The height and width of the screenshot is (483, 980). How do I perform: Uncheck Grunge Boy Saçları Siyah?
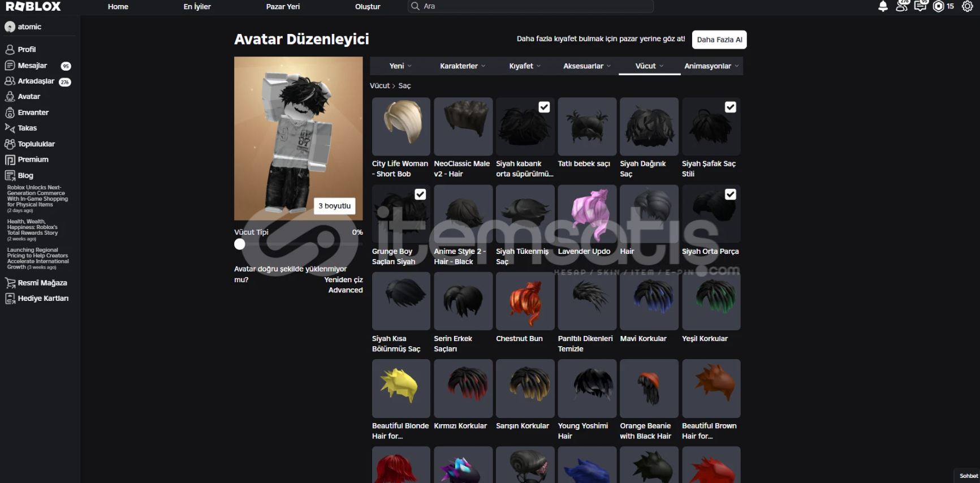[420, 195]
